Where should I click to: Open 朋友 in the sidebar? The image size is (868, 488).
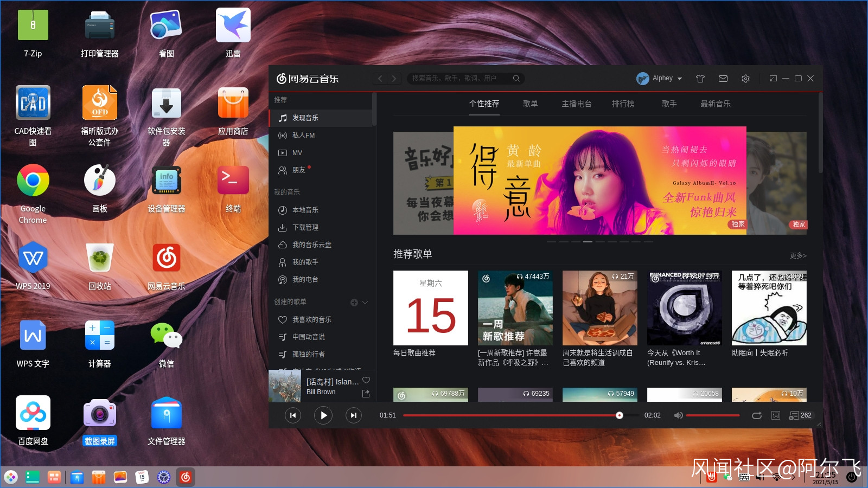pyautogui.click(x=321, y=170)
